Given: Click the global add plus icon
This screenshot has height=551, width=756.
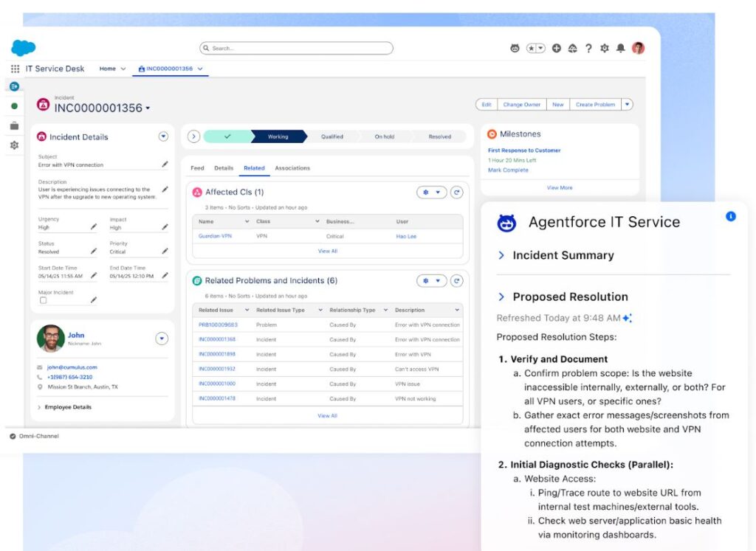Looking at the screenshot, I should (557, 48).
